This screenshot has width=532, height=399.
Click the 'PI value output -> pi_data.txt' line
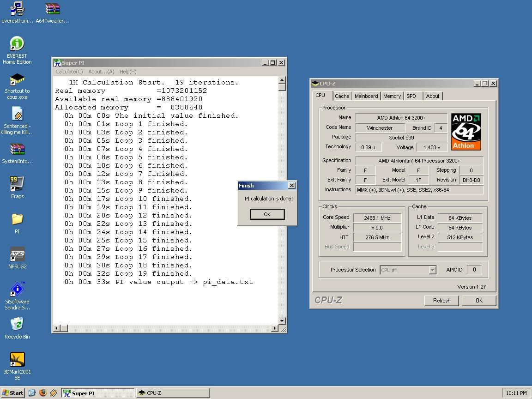(158, 282)
